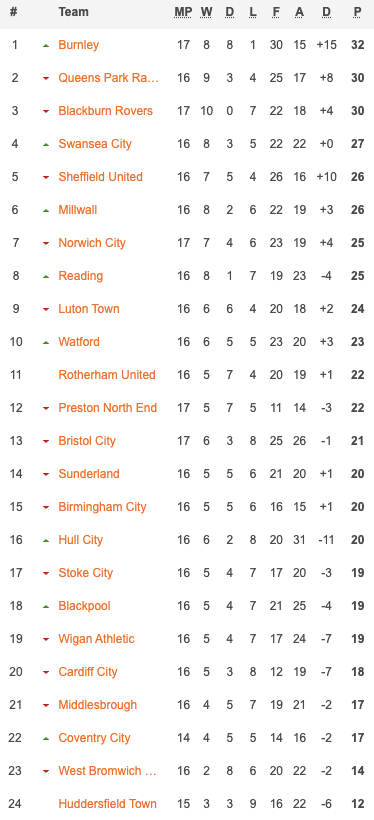The height and width of the screenshot is (820, 374).
Task: Open the Huddersfield Town team link
Action: coord(107,803)
